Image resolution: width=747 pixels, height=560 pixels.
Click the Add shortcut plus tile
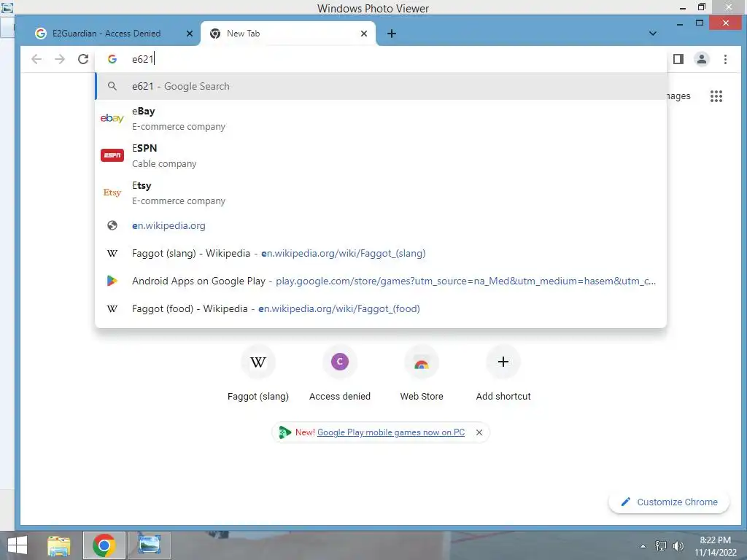tap(503, 373)
